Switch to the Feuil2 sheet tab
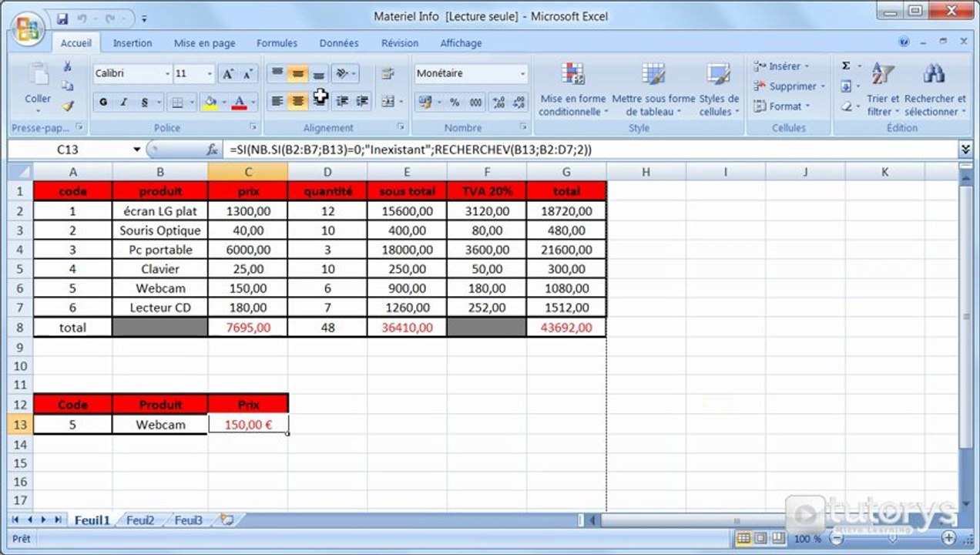This screenshot has height=555, width=980. (140, 520)
